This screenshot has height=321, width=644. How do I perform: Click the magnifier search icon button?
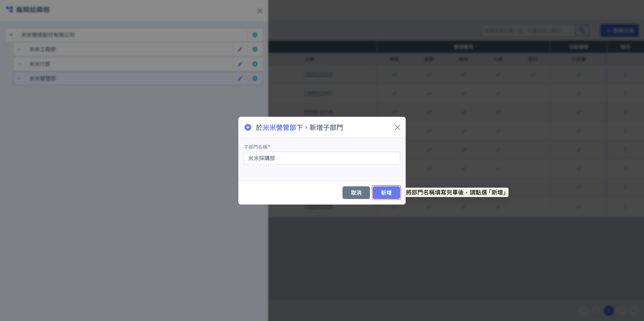pyautogui.click(x=582, y=30)
